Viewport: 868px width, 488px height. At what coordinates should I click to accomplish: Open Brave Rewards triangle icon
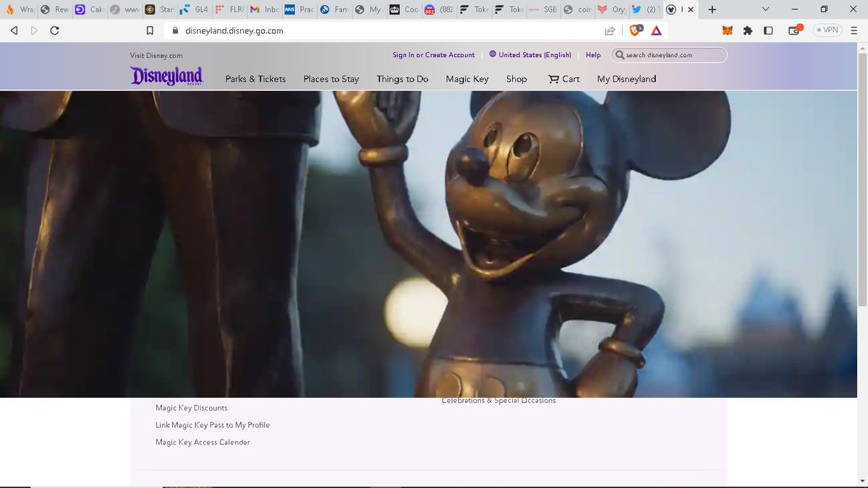pyautogui.click(x=656, y=31)
